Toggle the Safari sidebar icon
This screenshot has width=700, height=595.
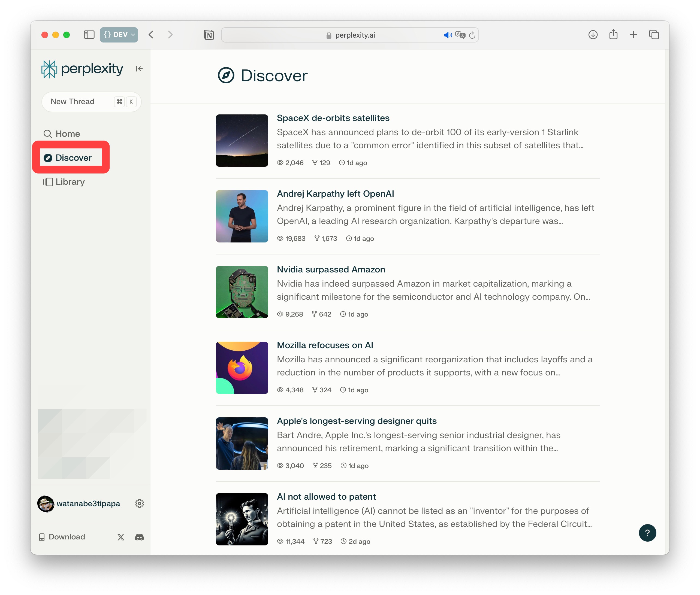click(89, 35)
